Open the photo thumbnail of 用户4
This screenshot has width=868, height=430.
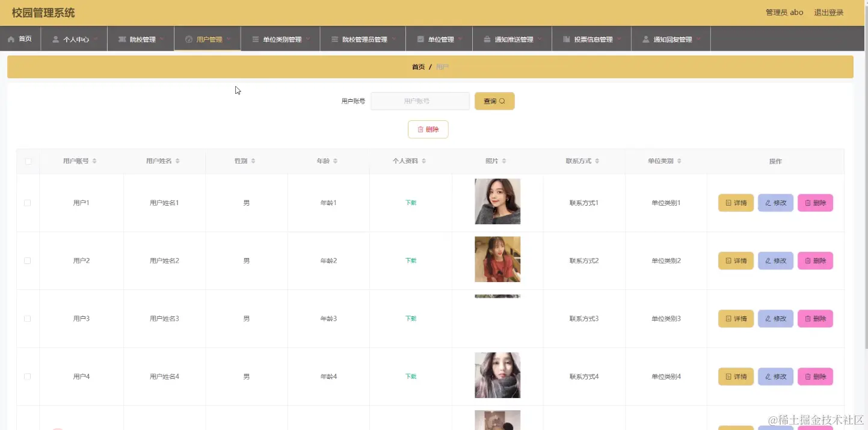pos(497,375)
